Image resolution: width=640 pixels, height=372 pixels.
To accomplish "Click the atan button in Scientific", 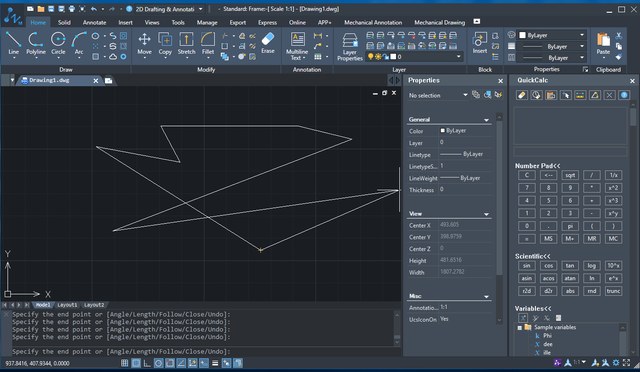I will pos(570,278).
